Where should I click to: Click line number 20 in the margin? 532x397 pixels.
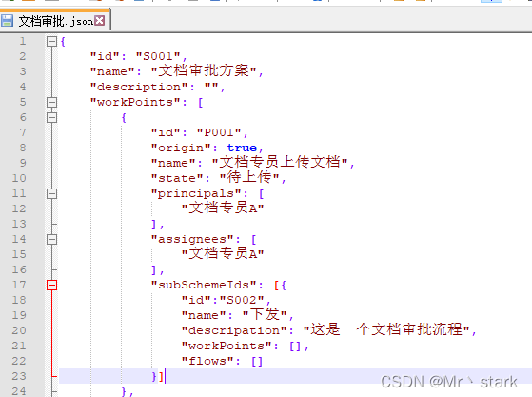(x=19, y=330)
